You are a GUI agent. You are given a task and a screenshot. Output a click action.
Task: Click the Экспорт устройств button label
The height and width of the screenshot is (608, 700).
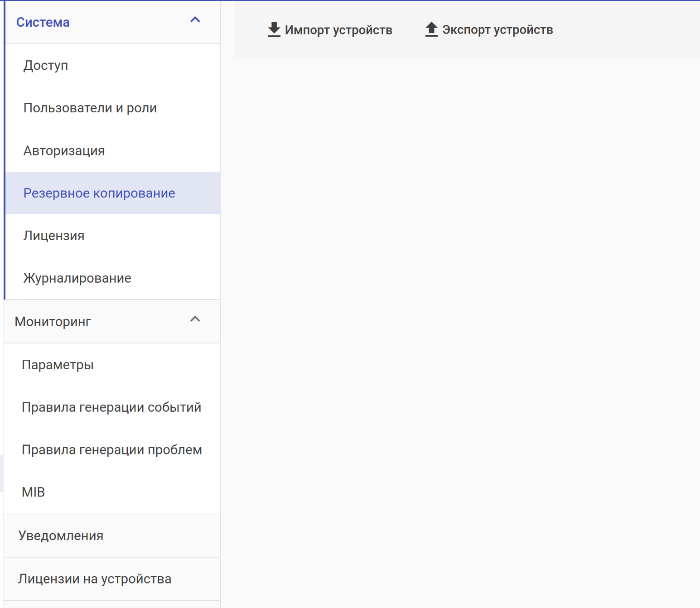pyautogui.click(x=497, y=30)
